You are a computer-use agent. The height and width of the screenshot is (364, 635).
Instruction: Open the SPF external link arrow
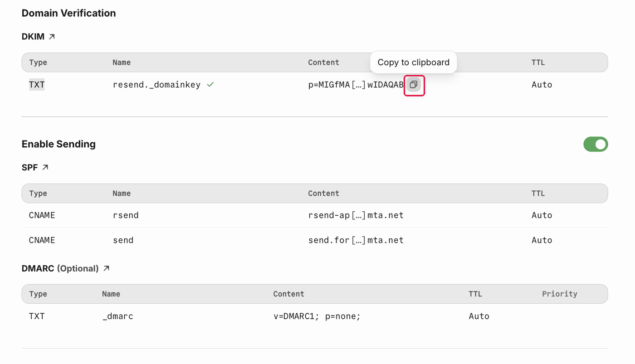45,167
